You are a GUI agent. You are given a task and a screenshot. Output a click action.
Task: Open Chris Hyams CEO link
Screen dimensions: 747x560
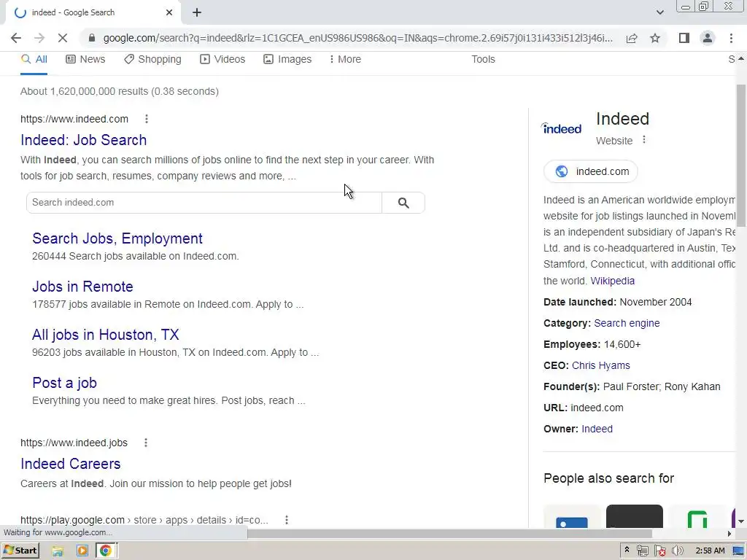601,366
